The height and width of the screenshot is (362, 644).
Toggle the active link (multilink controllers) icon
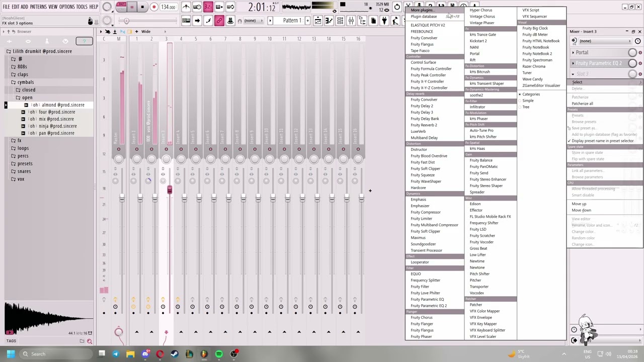tap(219, 21)
